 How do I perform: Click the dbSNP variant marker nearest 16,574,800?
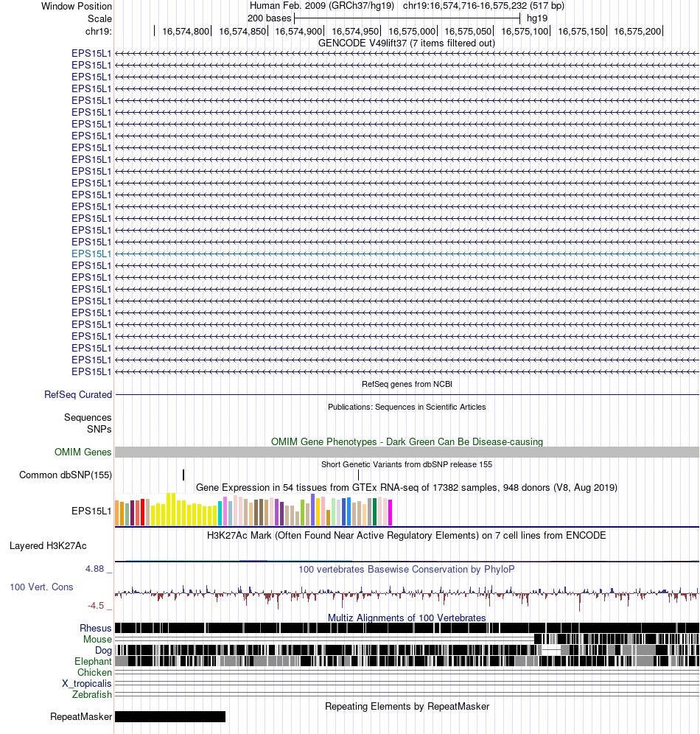183,475
